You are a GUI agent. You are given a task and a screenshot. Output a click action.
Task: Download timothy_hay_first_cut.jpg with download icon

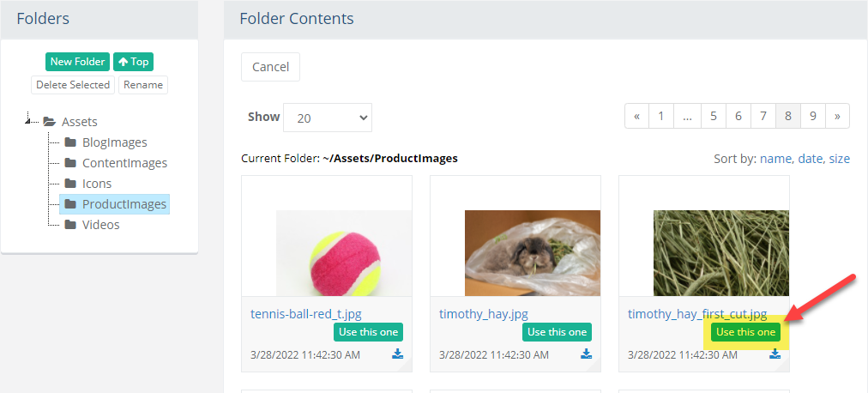(775, 354)
